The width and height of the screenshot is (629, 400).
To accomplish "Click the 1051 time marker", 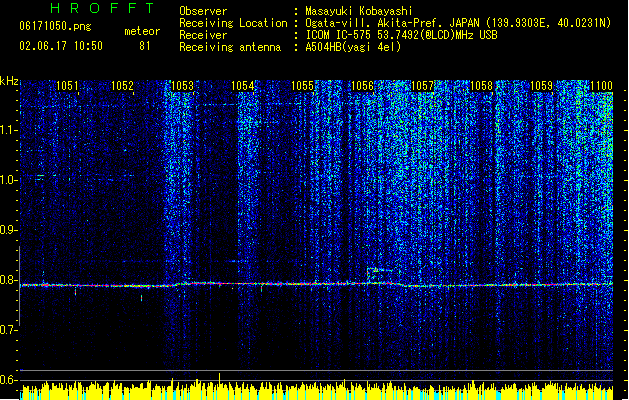I will point(67,86).
